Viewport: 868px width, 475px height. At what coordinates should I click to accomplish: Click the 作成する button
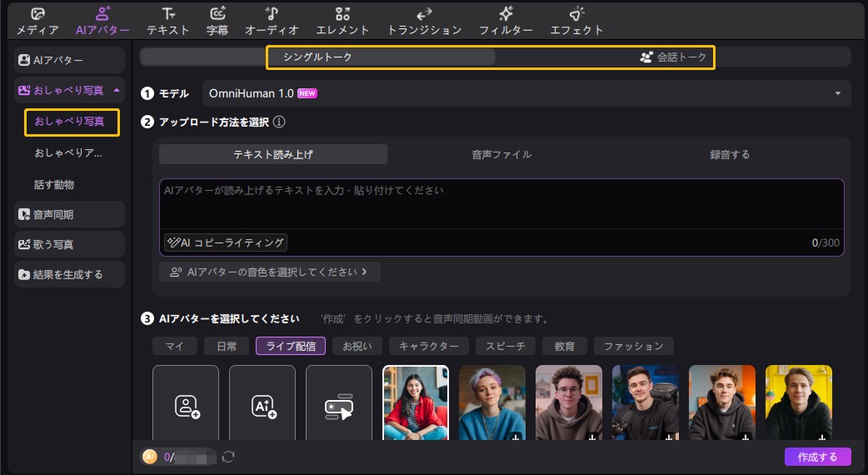tap(817, 457)
